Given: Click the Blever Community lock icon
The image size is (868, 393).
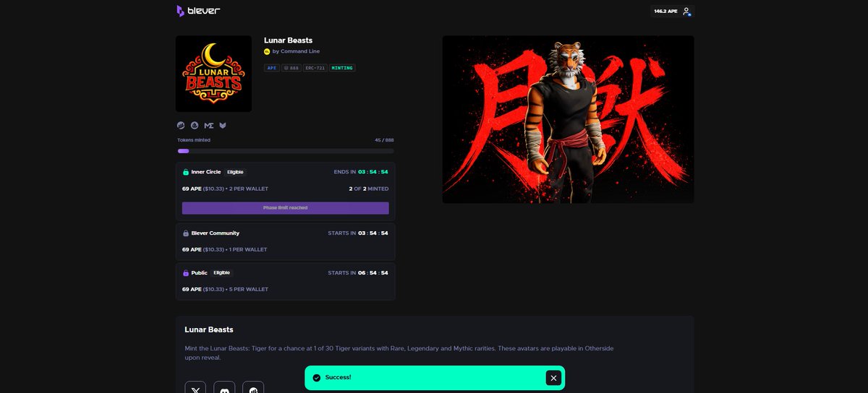Looking at the screenshot, I should [186, 233].
